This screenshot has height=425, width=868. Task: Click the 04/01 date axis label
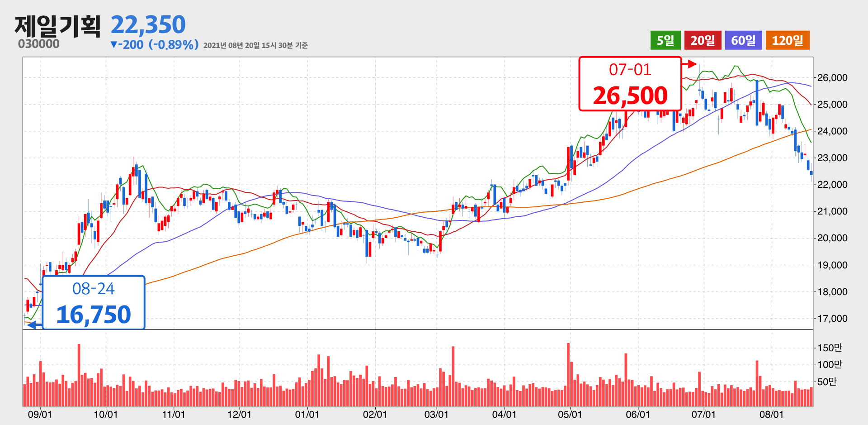pos(504,415)
